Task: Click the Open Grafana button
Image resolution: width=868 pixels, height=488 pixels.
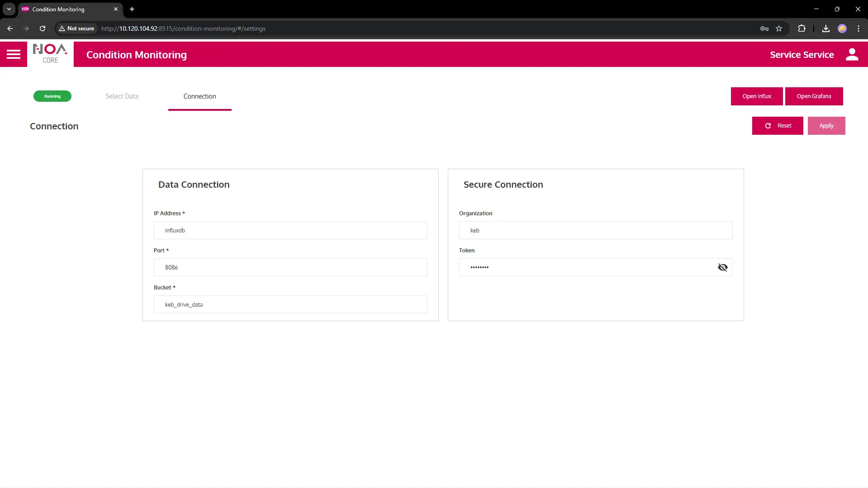Action: [813, 96]
